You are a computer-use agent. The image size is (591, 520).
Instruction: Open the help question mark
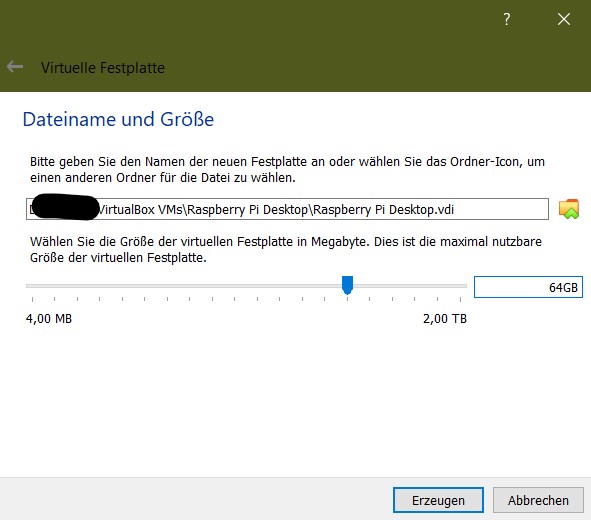click(x=507, y=19)
